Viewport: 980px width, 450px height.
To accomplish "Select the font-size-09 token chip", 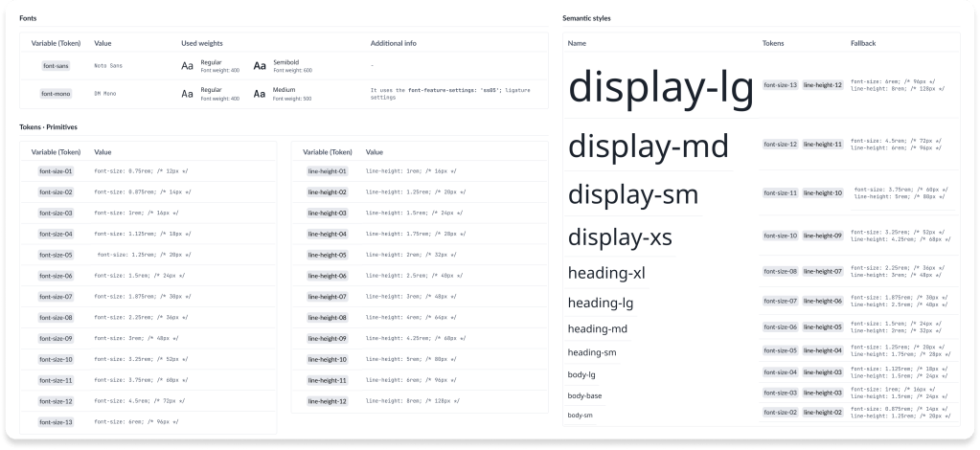I will pyautogui.click(x=56, y=339).
